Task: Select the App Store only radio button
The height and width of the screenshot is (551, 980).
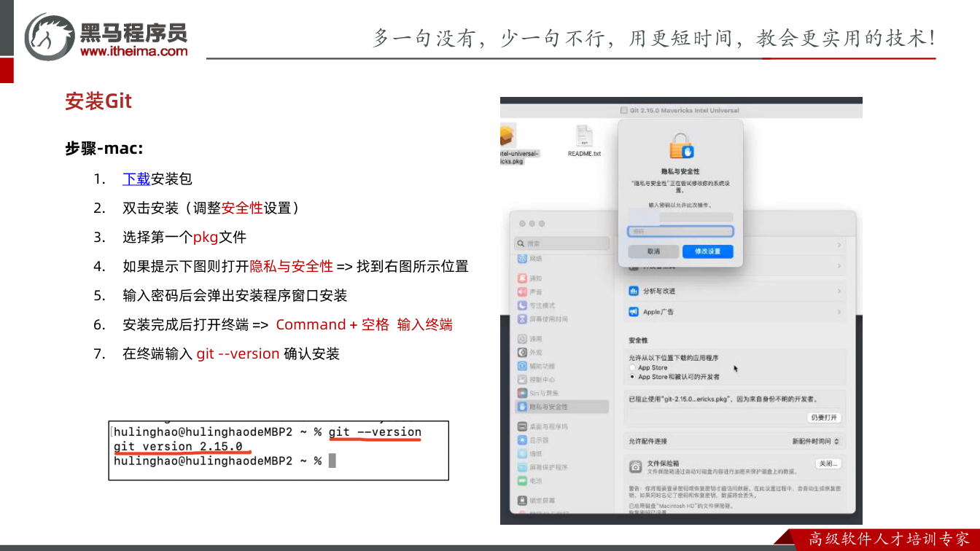Action: point(632,368)
